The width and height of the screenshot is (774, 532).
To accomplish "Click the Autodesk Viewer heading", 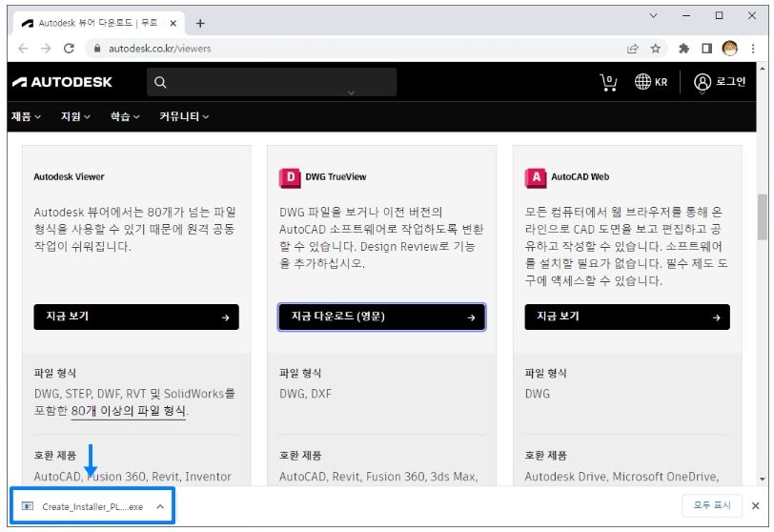I will click(69, 176).
